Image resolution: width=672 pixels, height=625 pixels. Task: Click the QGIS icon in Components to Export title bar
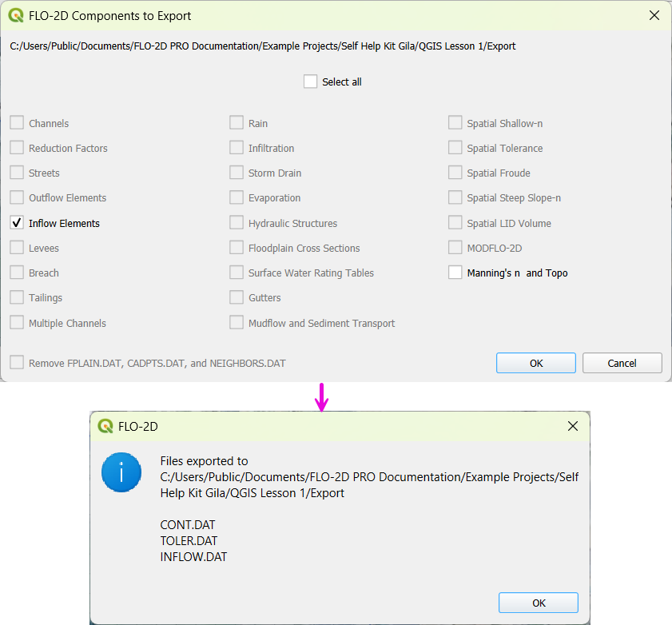click(x=15, y=15)
